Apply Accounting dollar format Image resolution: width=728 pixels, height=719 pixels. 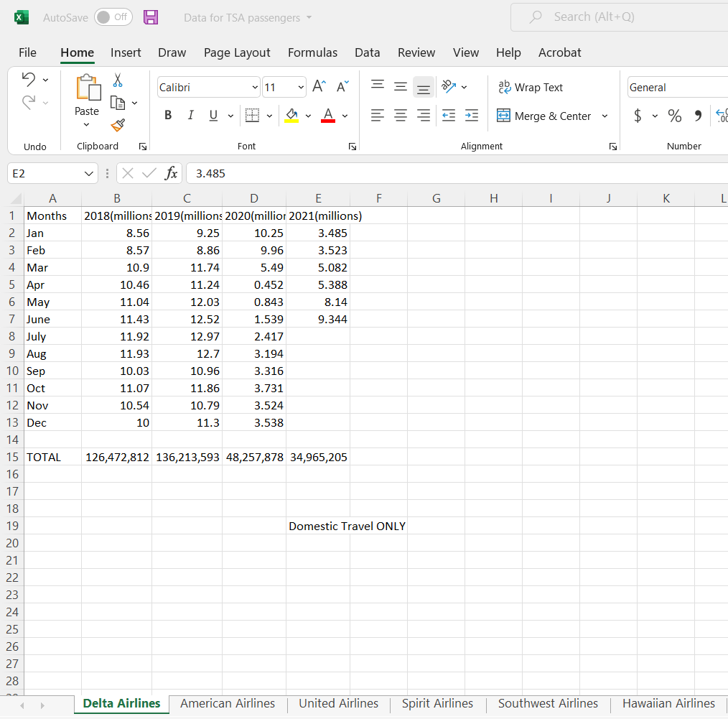pyautogui.click(x=638, y=115)
